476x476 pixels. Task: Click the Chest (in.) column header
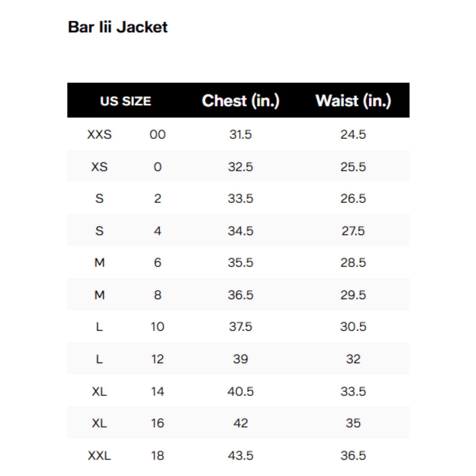coord(240,100)
